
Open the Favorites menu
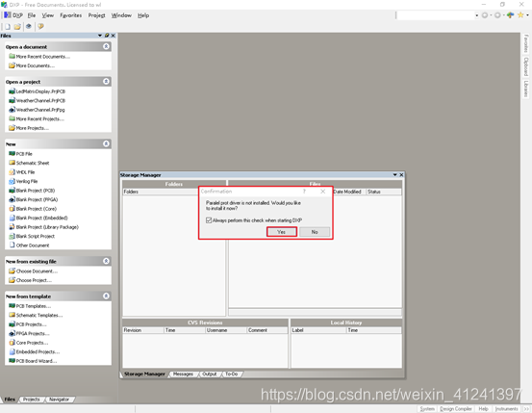71,15
